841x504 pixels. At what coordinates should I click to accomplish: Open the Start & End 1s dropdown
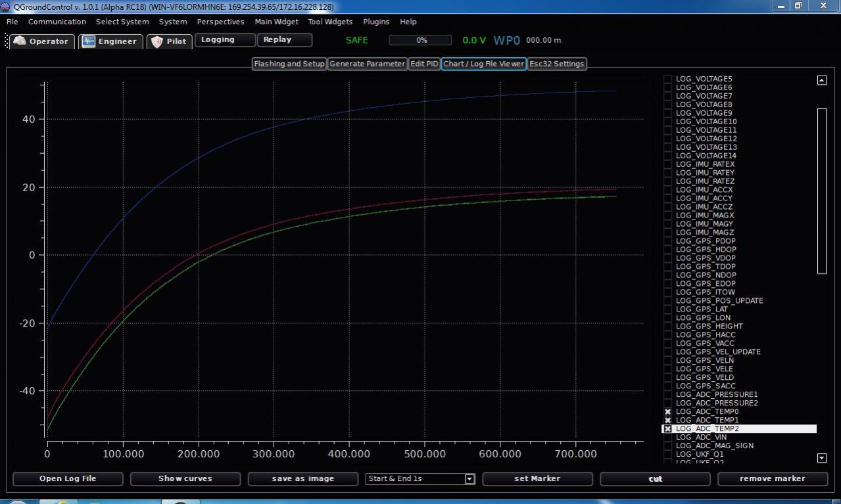469,479
